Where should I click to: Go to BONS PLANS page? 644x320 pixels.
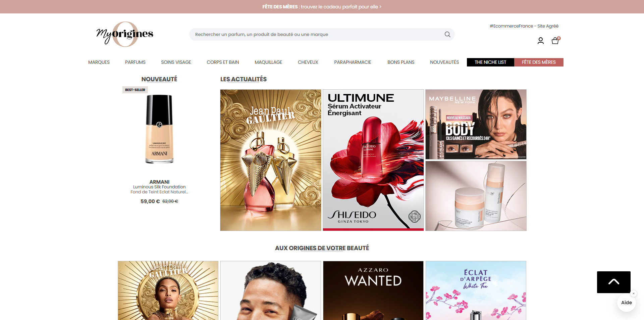click(401, 62)
